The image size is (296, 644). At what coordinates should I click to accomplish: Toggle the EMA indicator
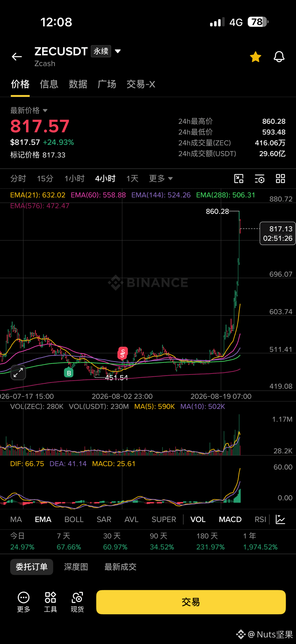(43, 519)
